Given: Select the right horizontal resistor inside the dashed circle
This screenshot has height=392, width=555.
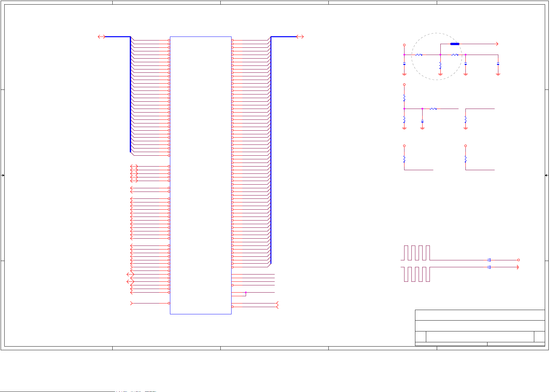Looking at the screenshot, I should [x=455, y=55].
